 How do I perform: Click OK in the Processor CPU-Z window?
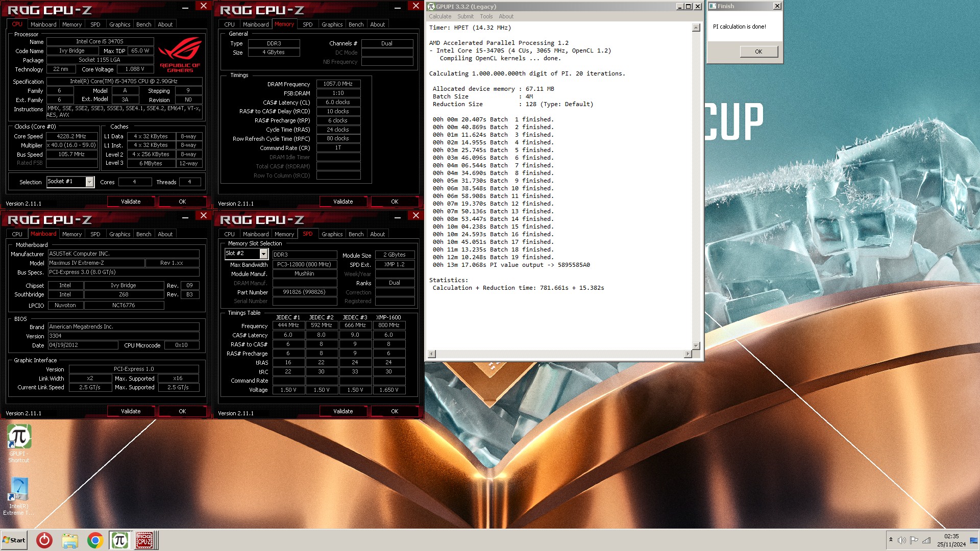182,202
